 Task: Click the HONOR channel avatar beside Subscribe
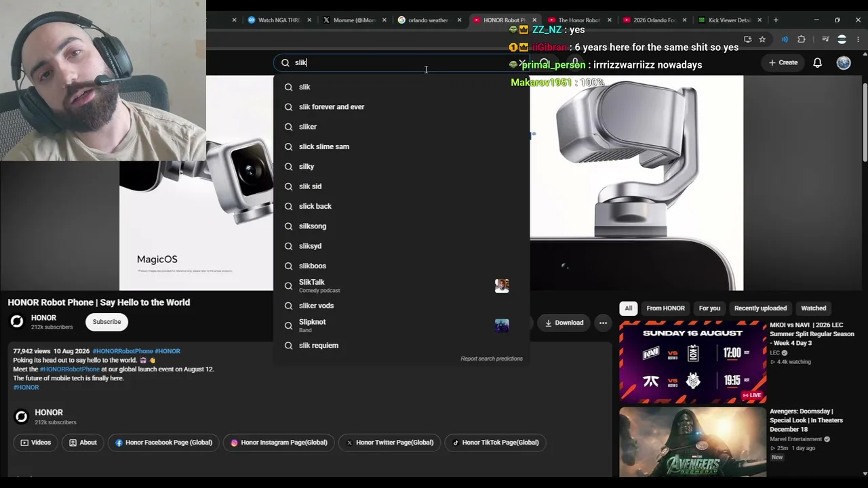point(17,322)
